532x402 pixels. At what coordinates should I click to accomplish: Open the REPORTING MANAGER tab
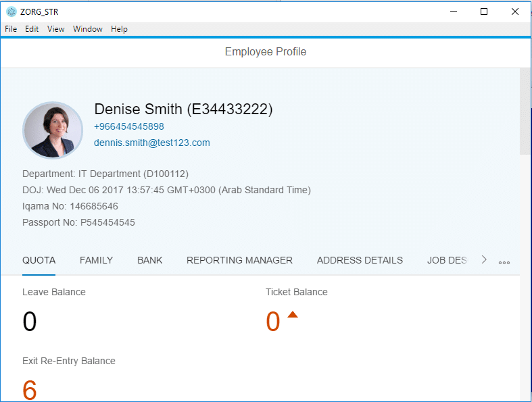239,260
